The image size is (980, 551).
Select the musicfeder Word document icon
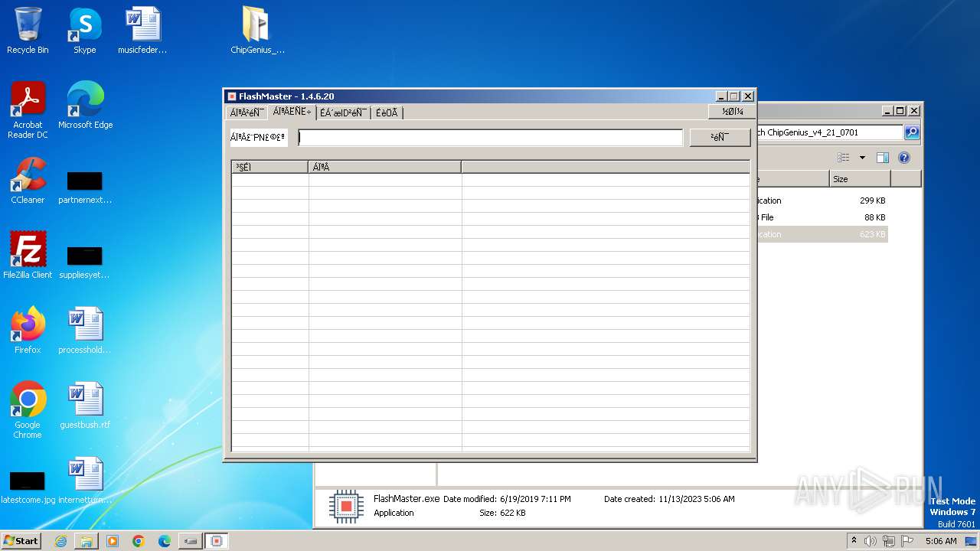pyautogui.click(x=142, y=31)
